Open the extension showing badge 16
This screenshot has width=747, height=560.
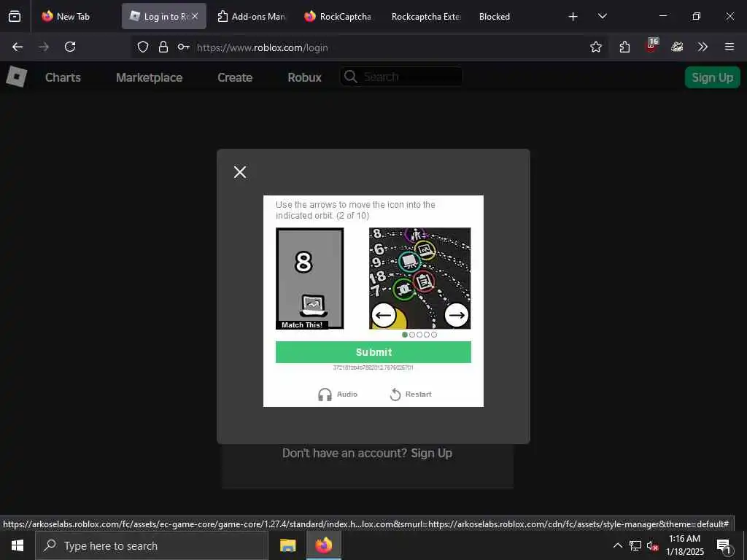coord(651,46)
